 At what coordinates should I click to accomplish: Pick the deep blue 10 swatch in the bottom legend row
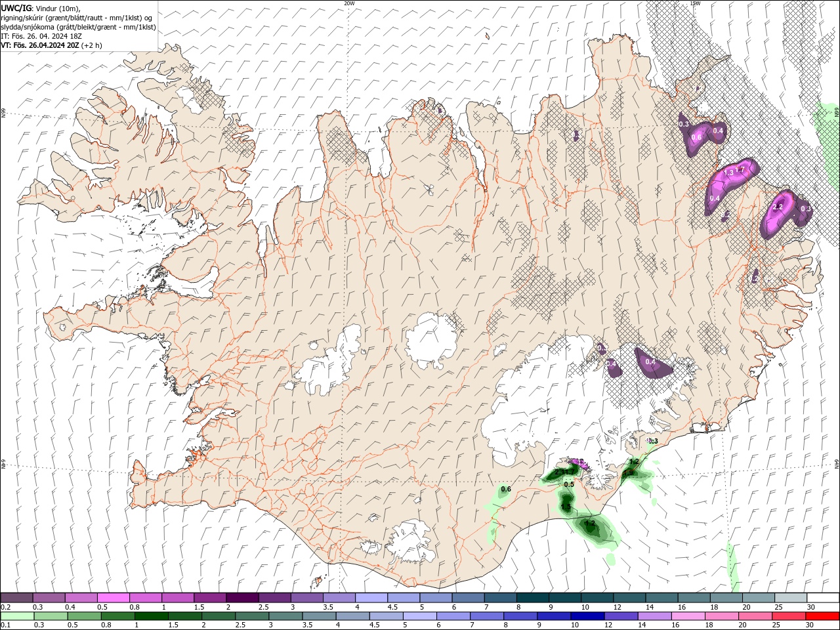[587, 616]
